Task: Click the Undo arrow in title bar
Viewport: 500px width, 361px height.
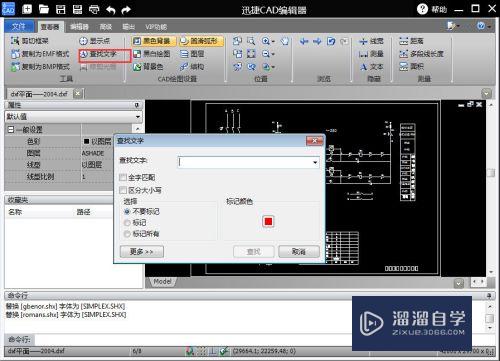Action: (111, 10)
